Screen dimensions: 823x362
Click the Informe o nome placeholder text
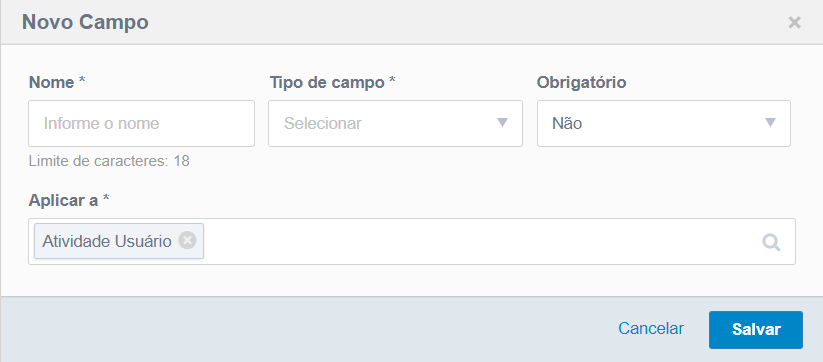pyautogui.click(x=101, y=123)
